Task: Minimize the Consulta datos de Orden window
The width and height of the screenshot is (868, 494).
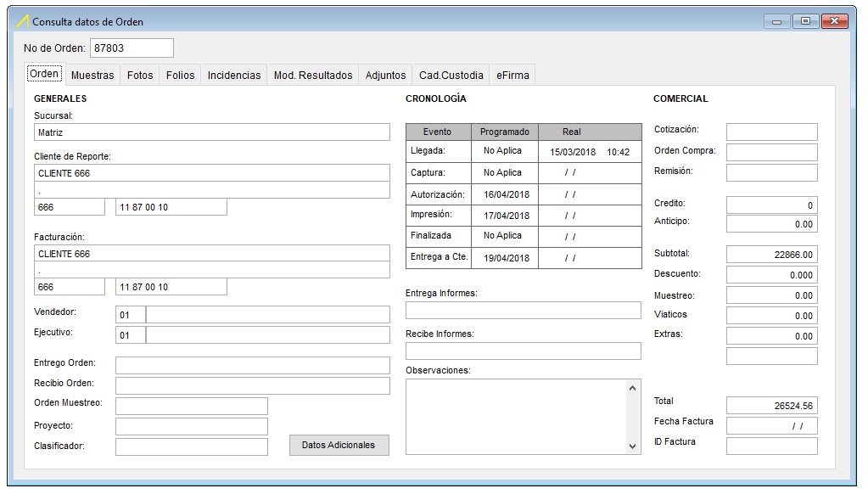Action: (776, 21)
